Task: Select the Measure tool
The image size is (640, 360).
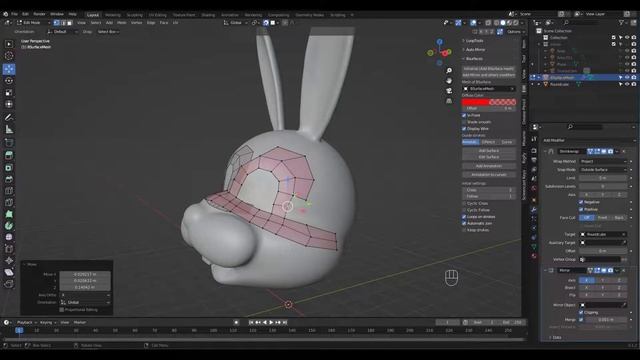Action: click(x=9, y=130)
